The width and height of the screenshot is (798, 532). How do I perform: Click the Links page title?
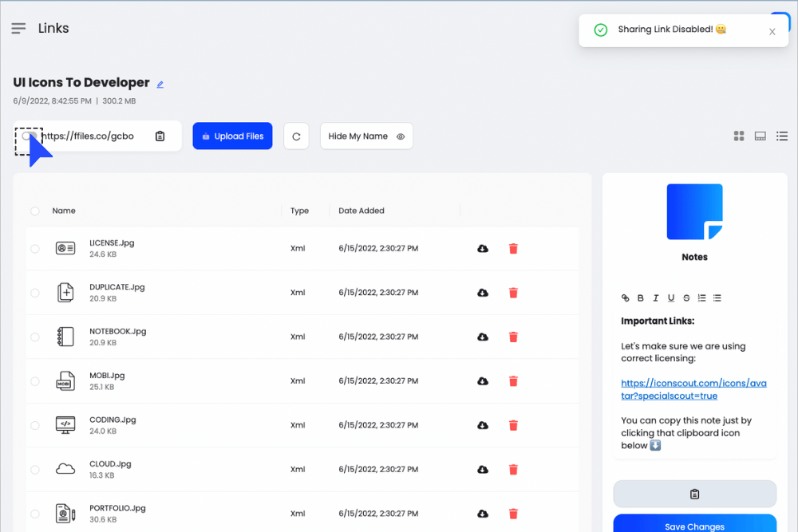pyautogui.click(x=53, y=29)
